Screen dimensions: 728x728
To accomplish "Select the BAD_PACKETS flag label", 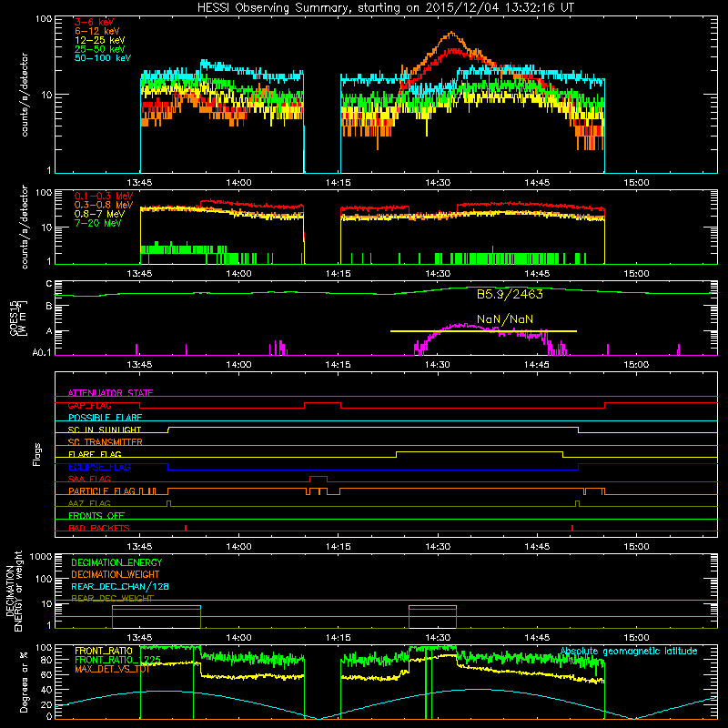I will point(99,528).
